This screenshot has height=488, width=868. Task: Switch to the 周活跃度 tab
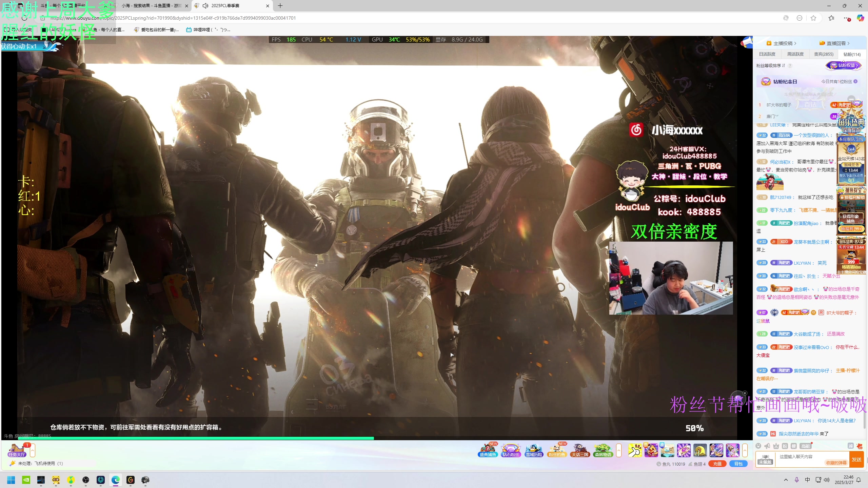795,54
